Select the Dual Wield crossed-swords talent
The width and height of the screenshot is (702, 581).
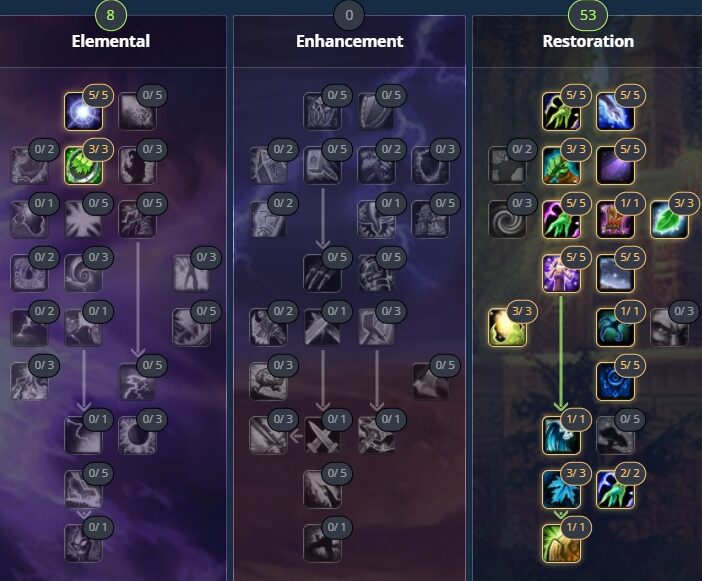(x=322, y=436)
